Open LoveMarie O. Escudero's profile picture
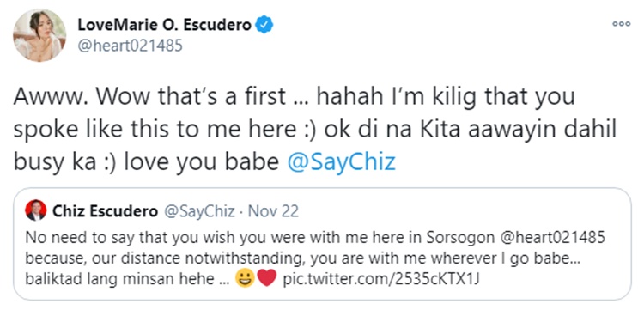644x316 pixels. coord(39,35)
